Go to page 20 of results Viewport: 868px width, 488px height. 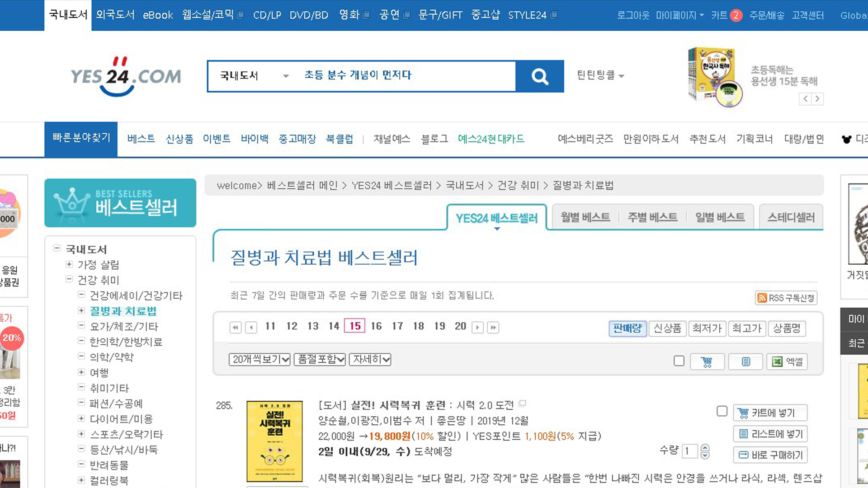coord(460,326)
